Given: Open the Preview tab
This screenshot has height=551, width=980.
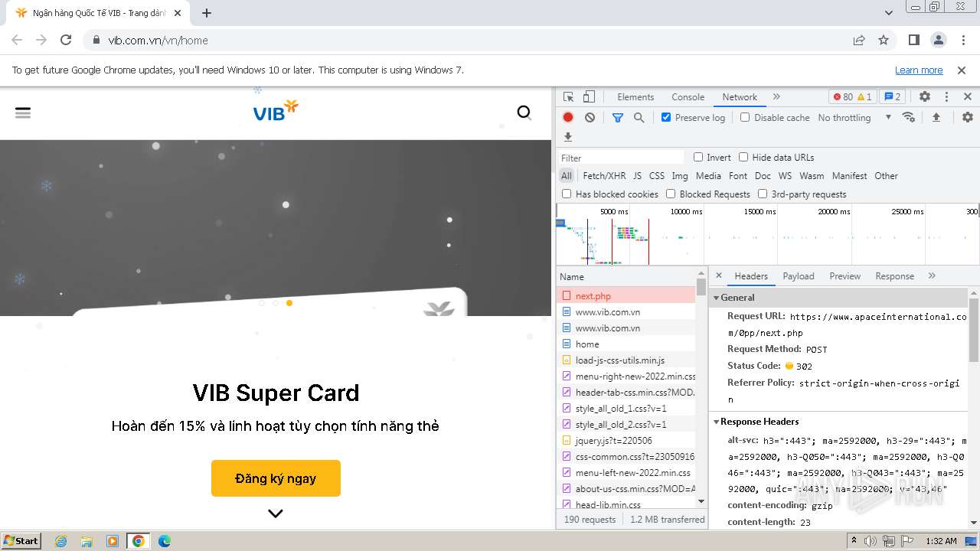Looking at the screenshot, I should pyautogui.click(x=845, y=276).
